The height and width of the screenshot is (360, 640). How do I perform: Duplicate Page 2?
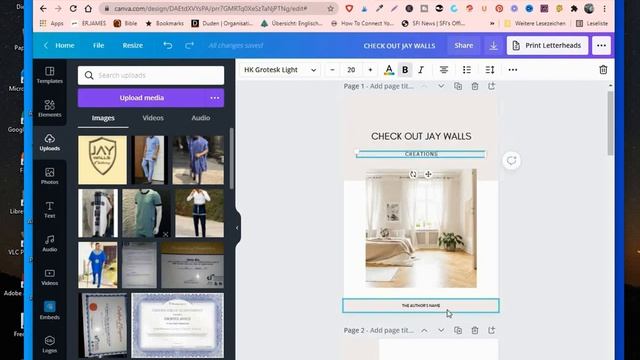coord(458,330)
